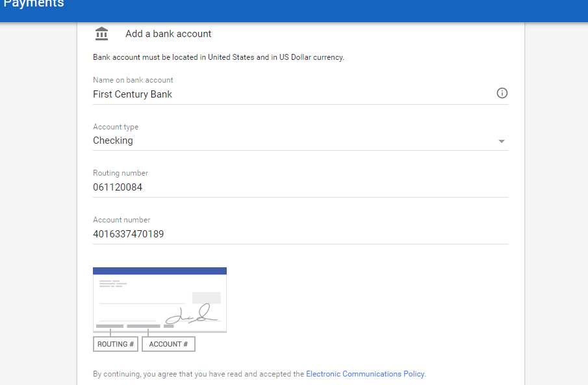The height and width of the screenshot is (385, 588).
Task: Click the signature on the sample check
Action: click(191, 315)
